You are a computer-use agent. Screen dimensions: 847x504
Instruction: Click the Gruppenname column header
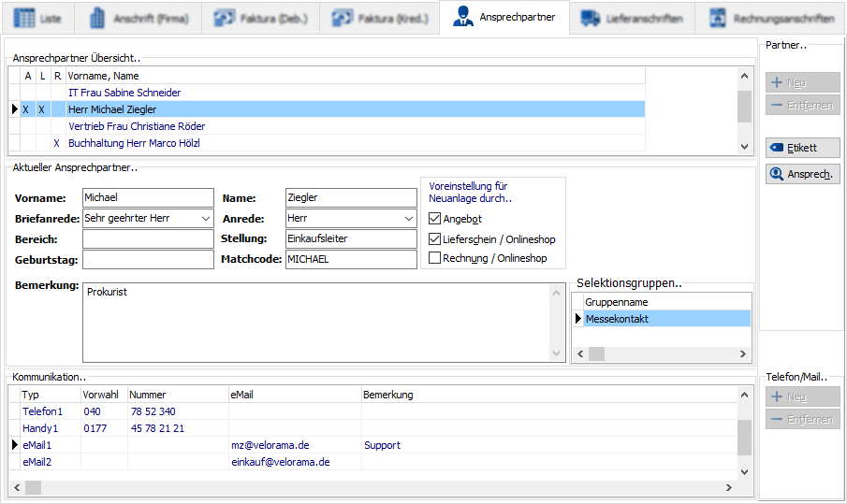(667, 302)
